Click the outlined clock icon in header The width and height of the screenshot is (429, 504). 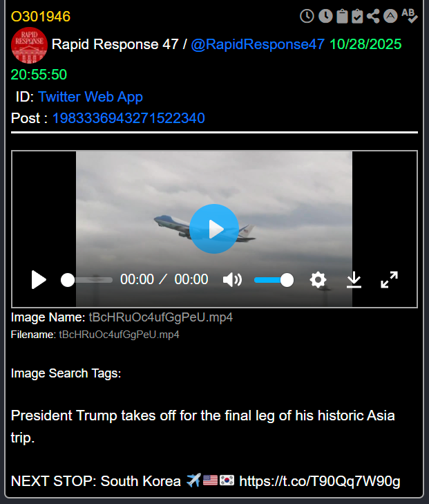[307, 15]
